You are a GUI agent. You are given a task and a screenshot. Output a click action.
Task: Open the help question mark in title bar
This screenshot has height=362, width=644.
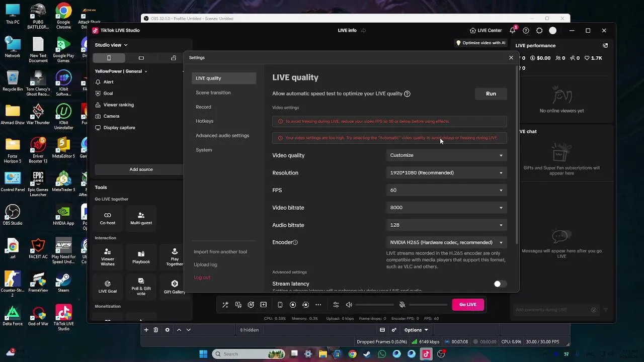click(x=526, y=31)
